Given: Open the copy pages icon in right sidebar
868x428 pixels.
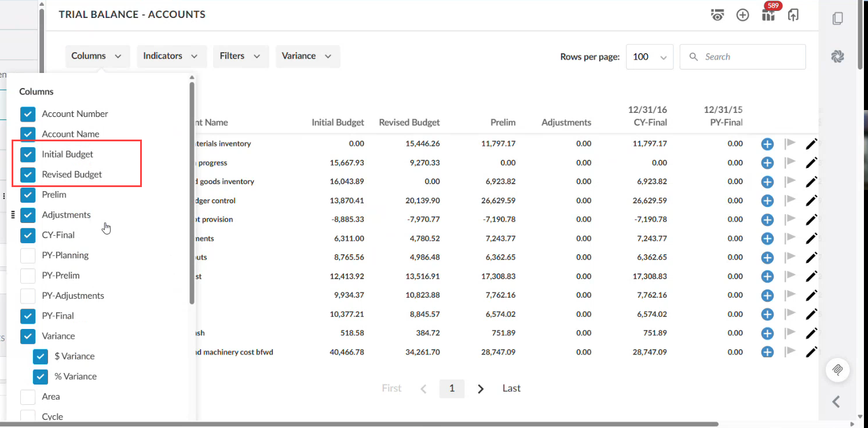Looking at the screenshot, I should [837, 19].
